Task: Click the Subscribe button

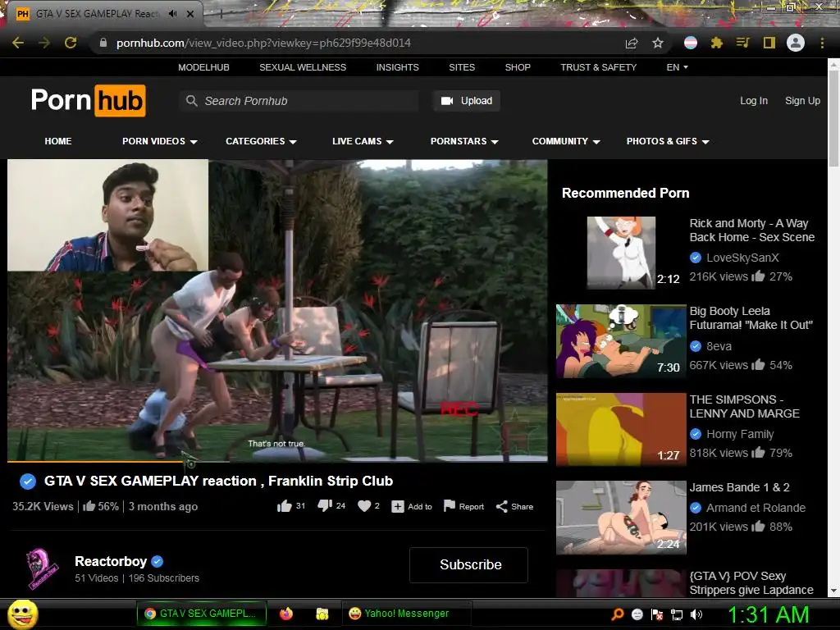Action: (468, 564)
